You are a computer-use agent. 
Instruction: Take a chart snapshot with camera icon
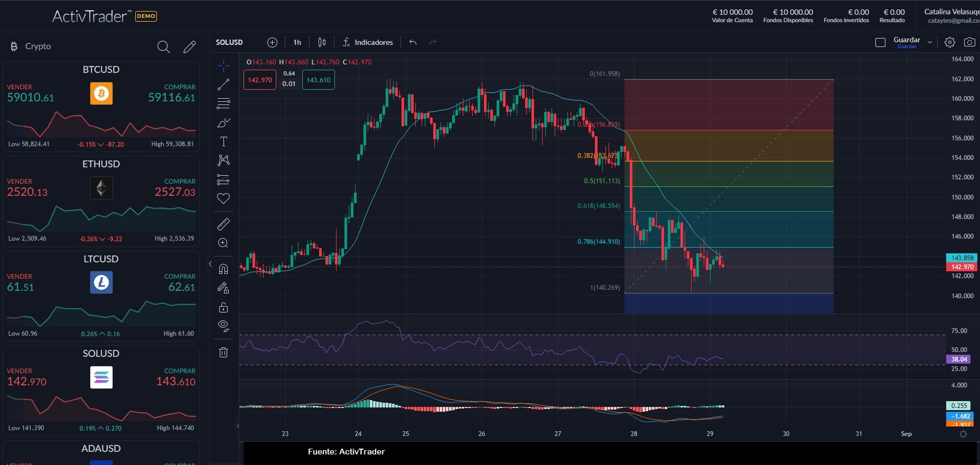click(x=969, y=42)
